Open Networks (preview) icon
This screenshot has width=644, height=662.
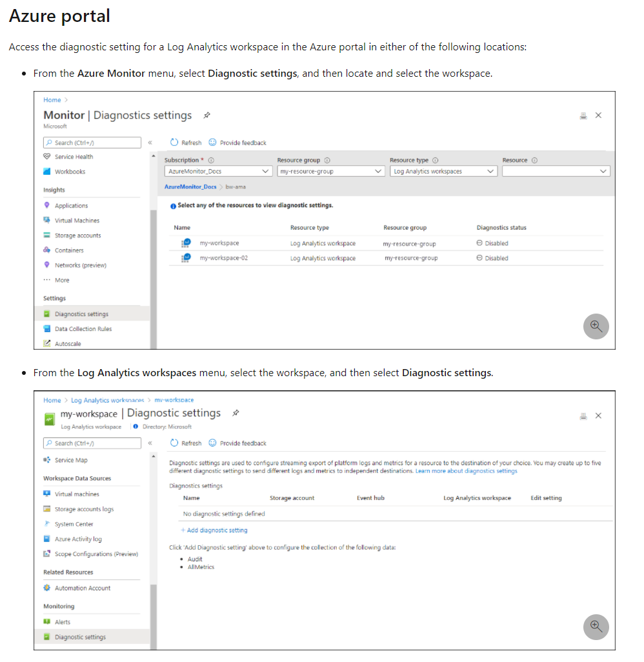point(47,265)
